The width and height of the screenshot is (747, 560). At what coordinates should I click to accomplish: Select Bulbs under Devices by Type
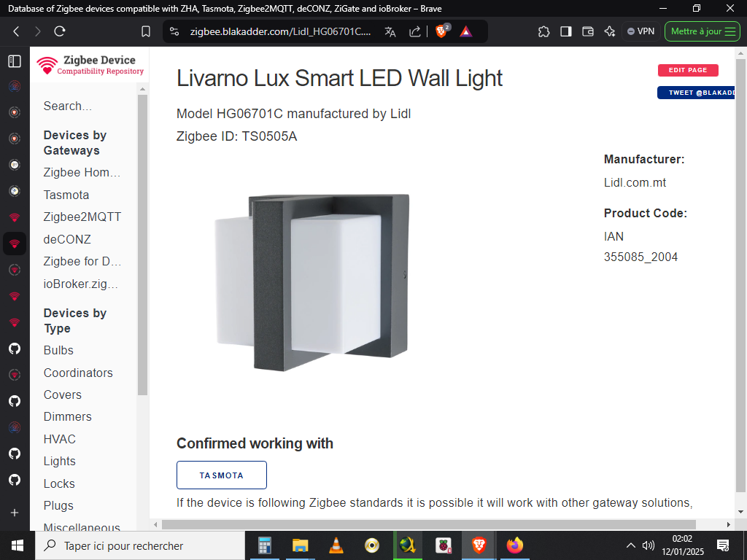(58, 350)
